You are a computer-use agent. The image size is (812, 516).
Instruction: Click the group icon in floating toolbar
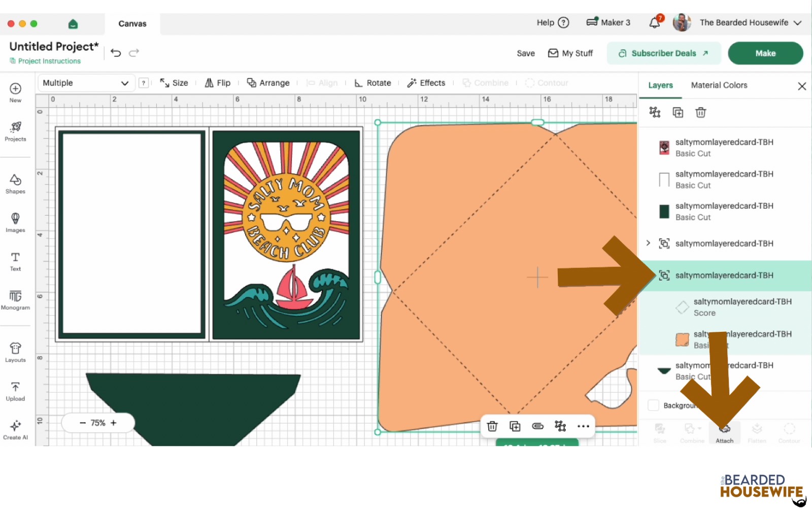[560, 426]
